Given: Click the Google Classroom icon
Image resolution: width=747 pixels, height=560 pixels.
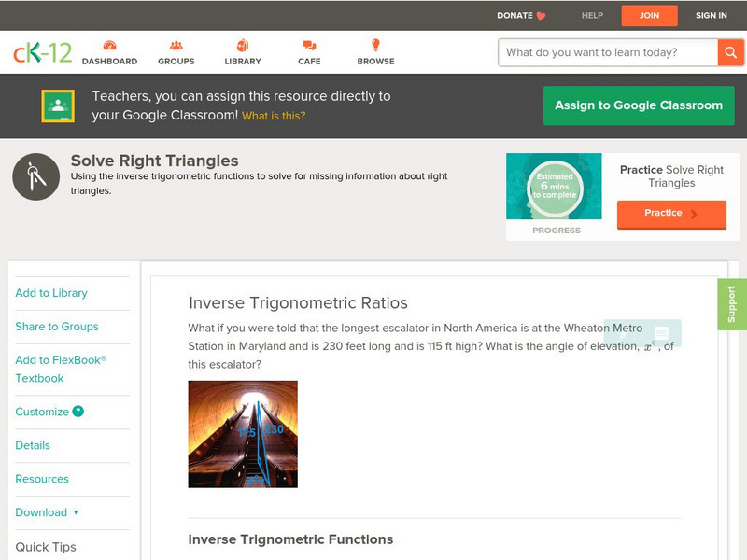Looking at the screenshot, I should [x=58, y=106].
